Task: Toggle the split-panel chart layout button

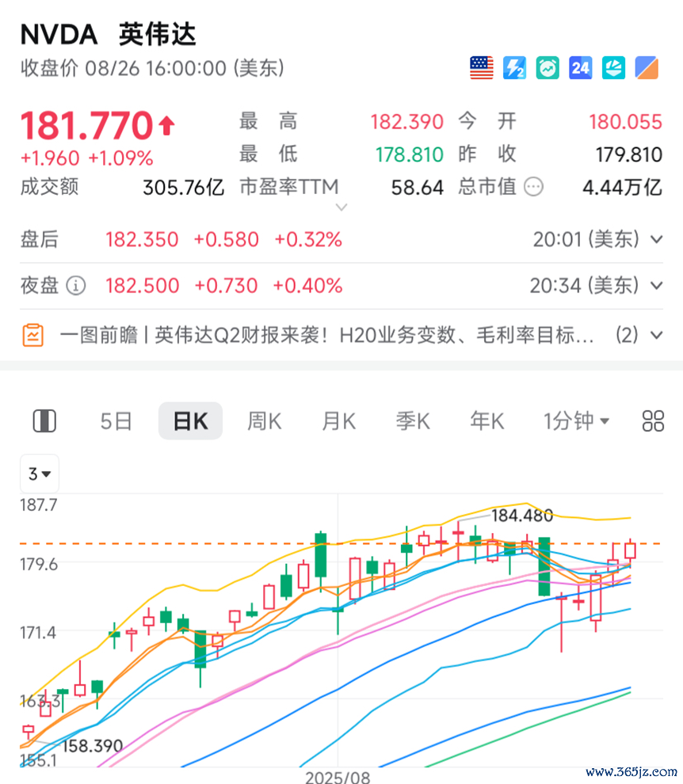Action: 44,421
